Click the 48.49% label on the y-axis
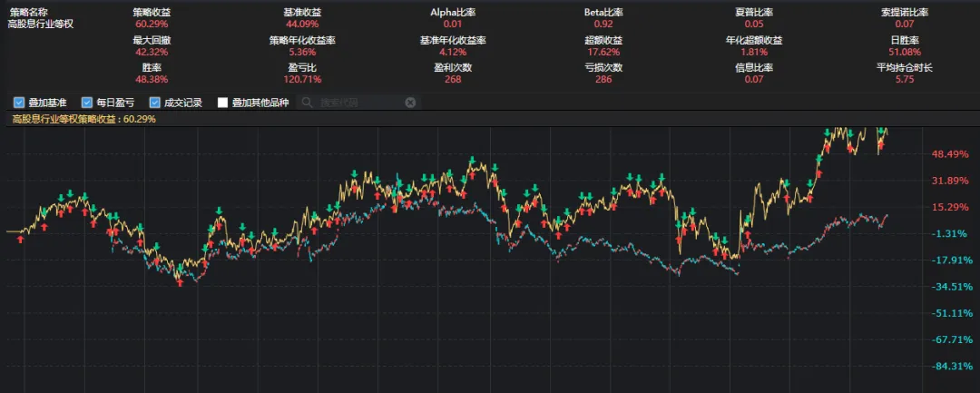Viewport: 980px width, 393px height. click(950, 154)
